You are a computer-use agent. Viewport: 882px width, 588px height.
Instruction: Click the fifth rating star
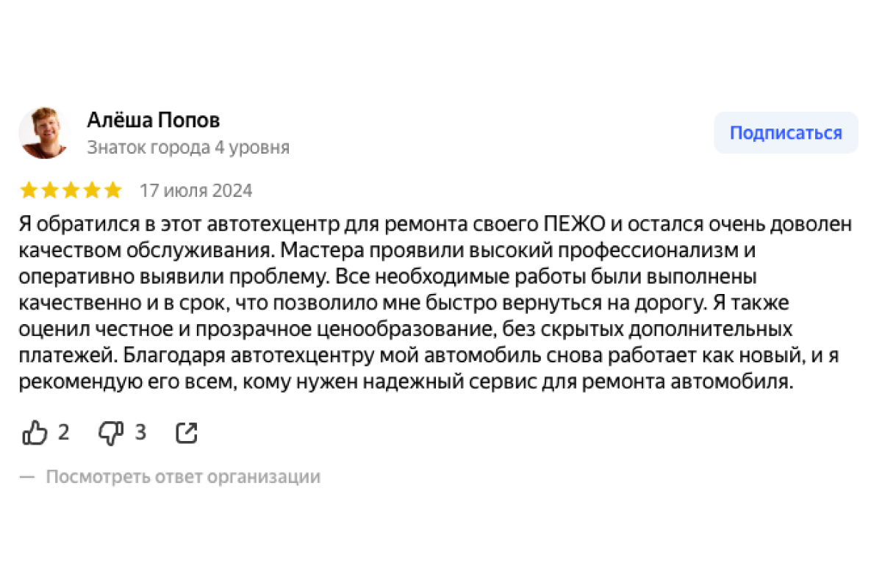click(x=112, y=191)
